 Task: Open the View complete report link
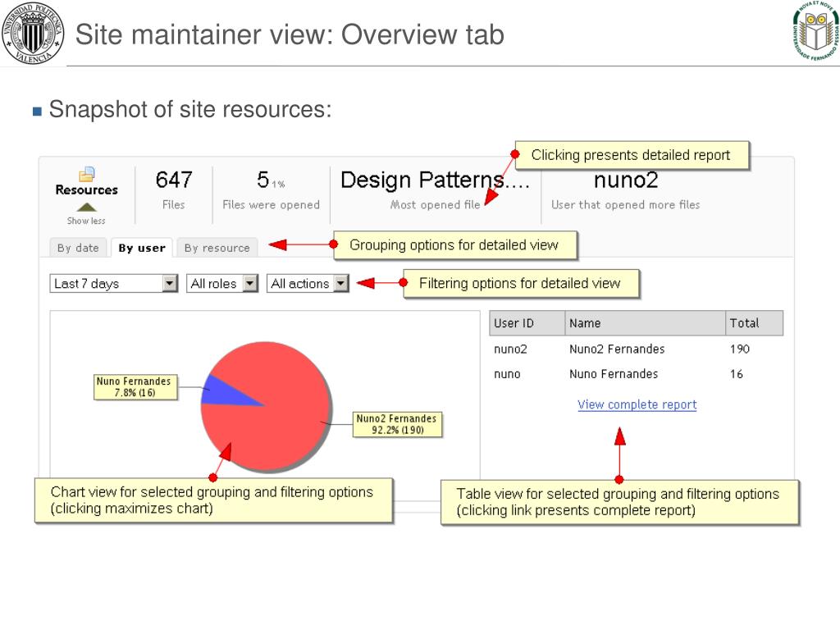(637, 404)
